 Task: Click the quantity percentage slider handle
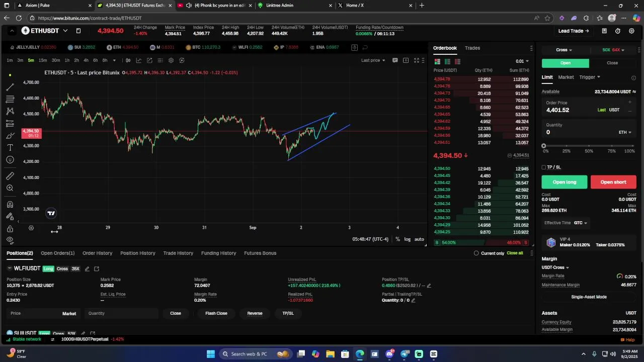[x=543, y=146]
